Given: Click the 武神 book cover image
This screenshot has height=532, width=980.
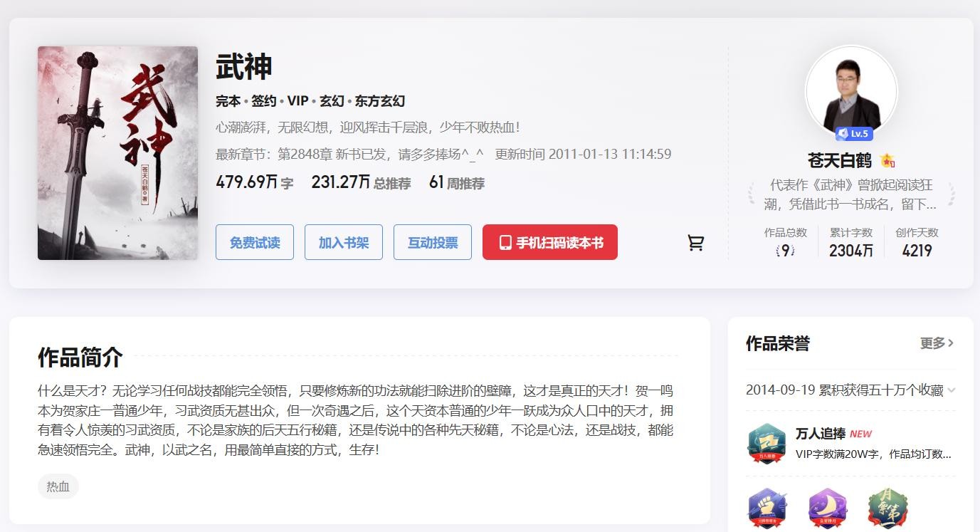Looking at the screenshot, I should click(x=117, y=153).
